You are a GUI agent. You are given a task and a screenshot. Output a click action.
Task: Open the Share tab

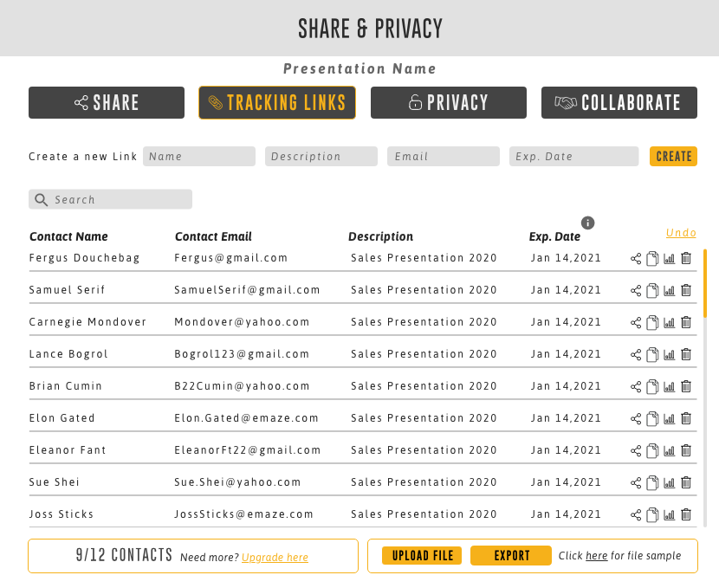click(x=107, y=103)
